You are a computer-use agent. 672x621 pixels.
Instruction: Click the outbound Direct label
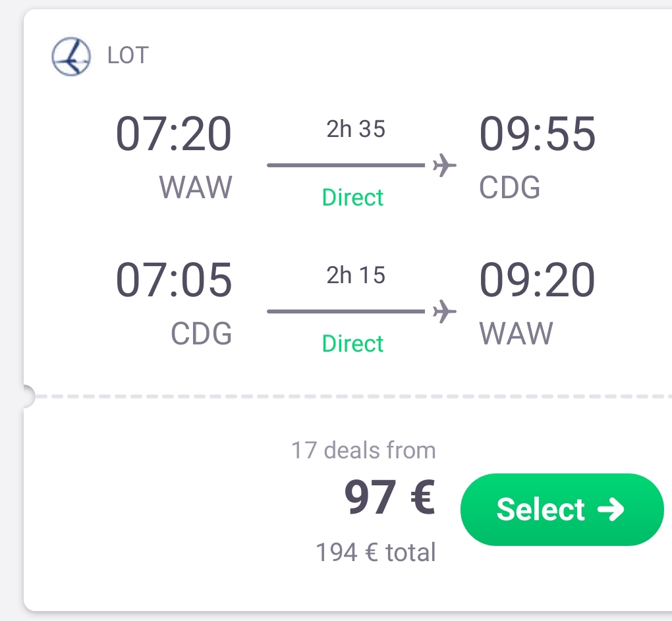352,198
